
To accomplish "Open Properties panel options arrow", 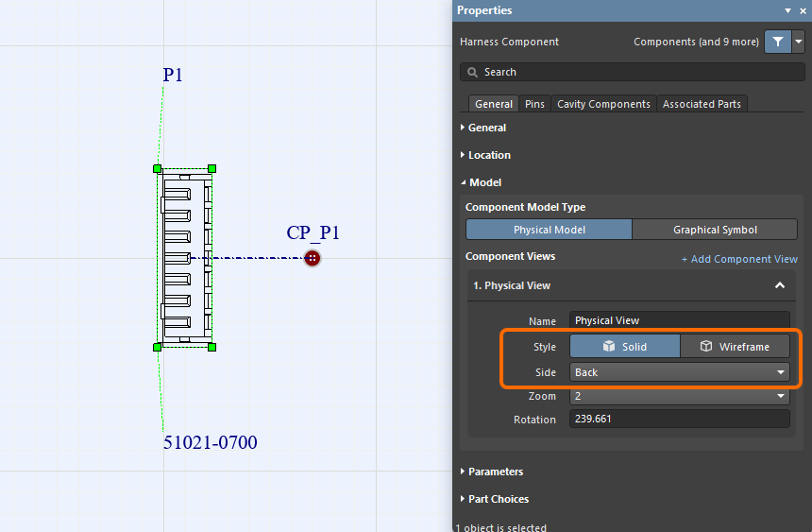I will pyautogui.click(x=787, y=11).
